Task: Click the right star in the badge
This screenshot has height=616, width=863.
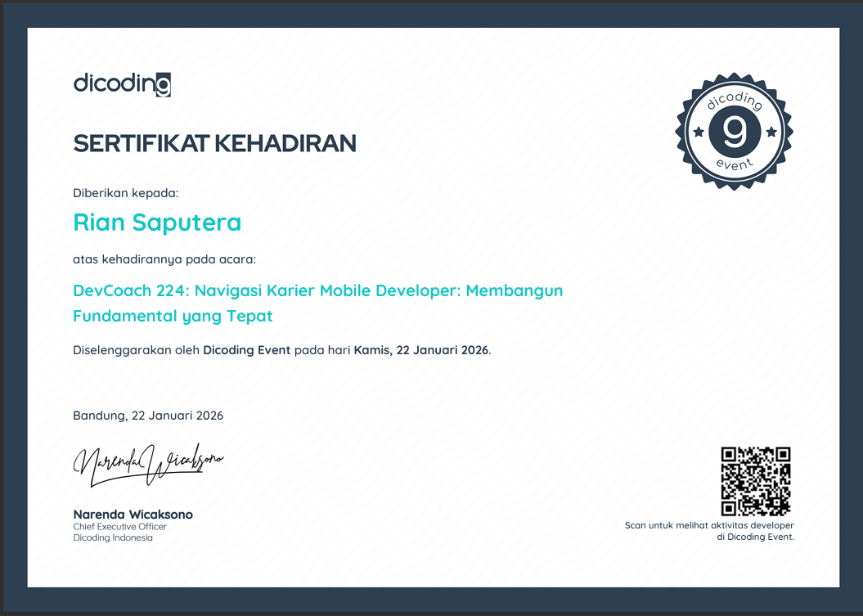Action: (x=771, y=131)
